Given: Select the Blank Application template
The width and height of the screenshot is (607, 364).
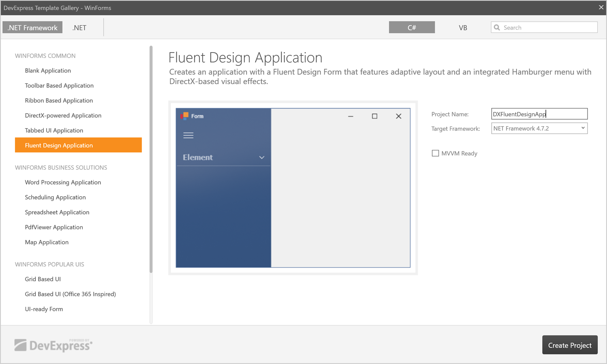Looking at the screenshot, I should point(48,70).
